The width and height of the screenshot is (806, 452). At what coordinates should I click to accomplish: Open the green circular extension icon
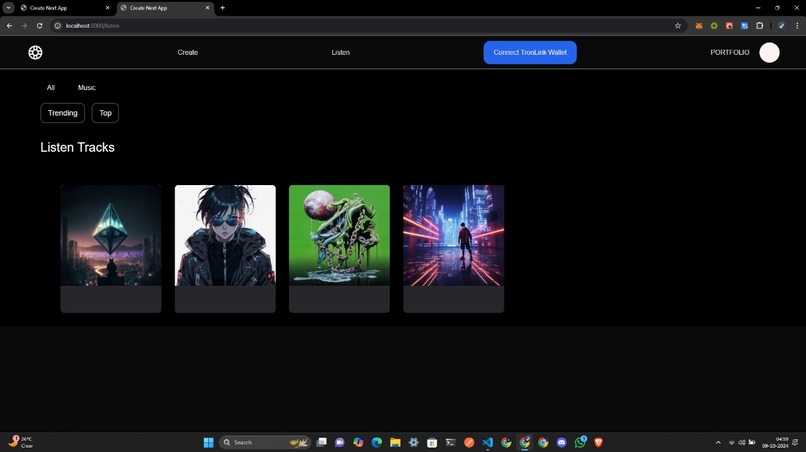(714, 26)
